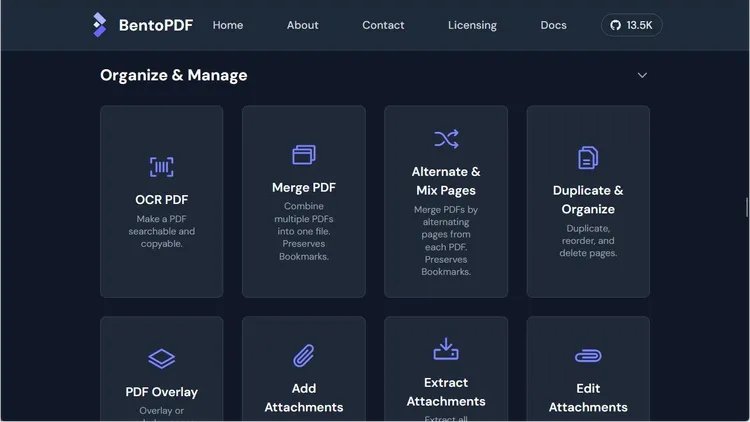Open the Edit Attachments title

(588, 398)
